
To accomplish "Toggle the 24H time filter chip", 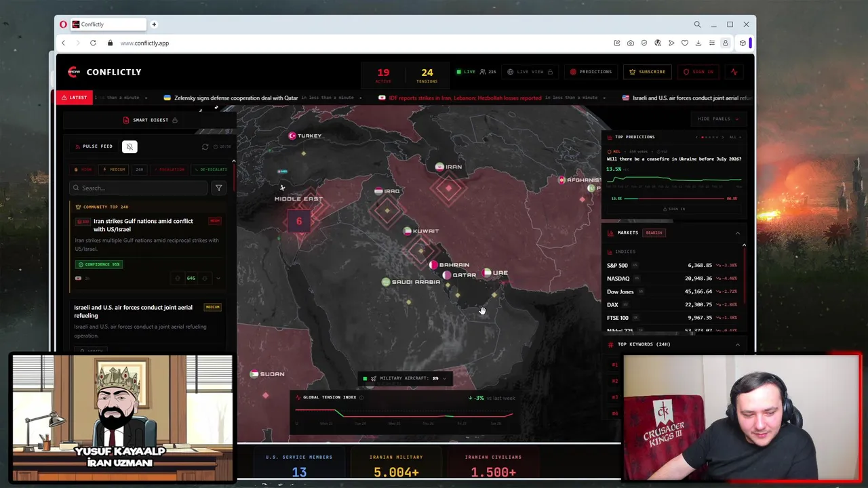I will pyautogui.click(x=140, y=169).
